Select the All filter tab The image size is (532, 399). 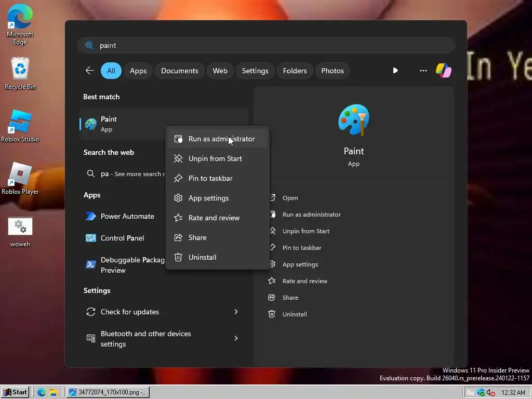(x=111, y=71)
